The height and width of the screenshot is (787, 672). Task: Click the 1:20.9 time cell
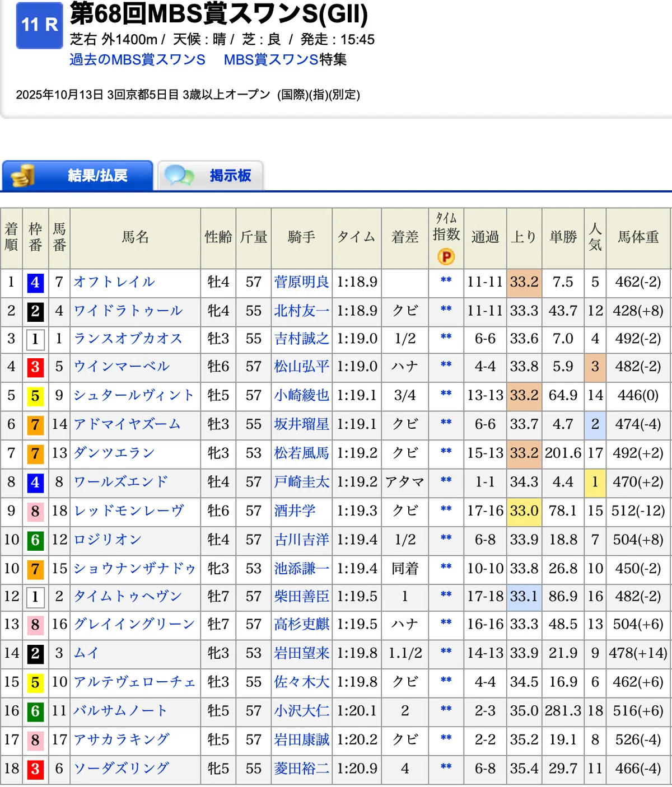pyautogui.click(x=357, y=769)
